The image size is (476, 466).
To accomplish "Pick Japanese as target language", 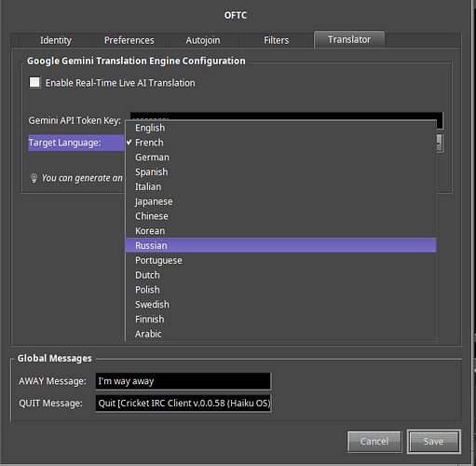I will point(280,201).
